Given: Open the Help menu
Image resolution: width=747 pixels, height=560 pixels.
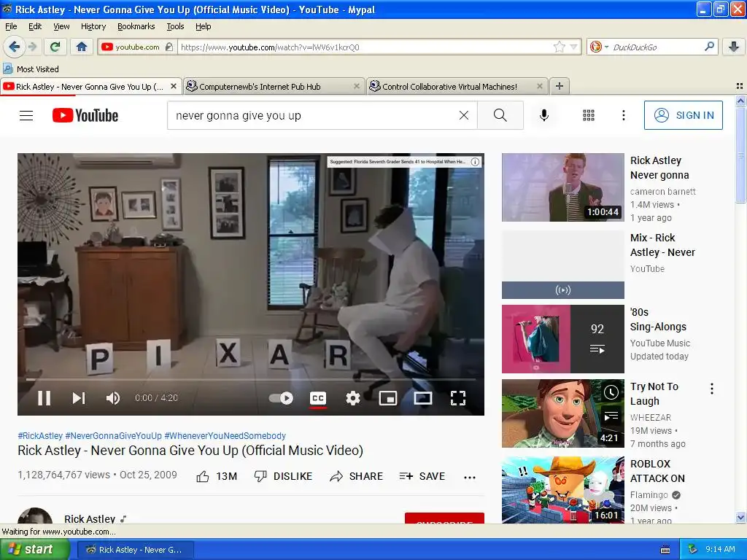Looking at the screenshot, I should click(x=203, y=26).
